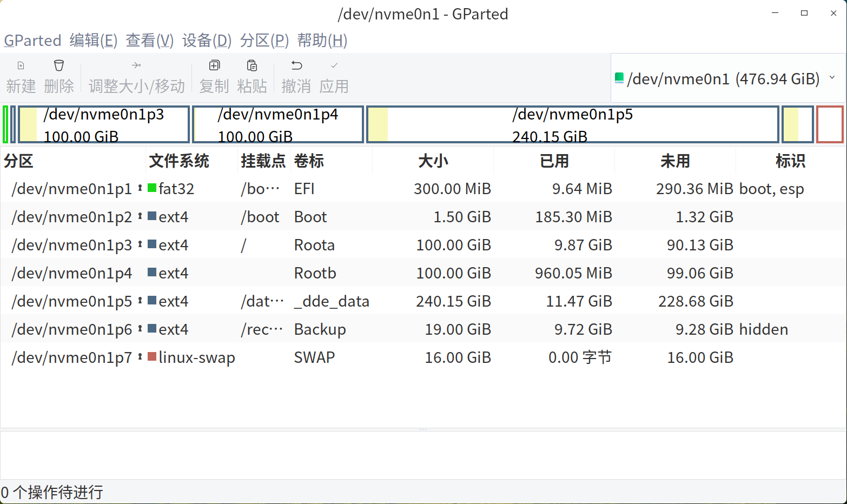Select the 调整大小/移动 resize/move tool
The width and height of the screenshot is (847, 504).
click(x=136, y=65)
